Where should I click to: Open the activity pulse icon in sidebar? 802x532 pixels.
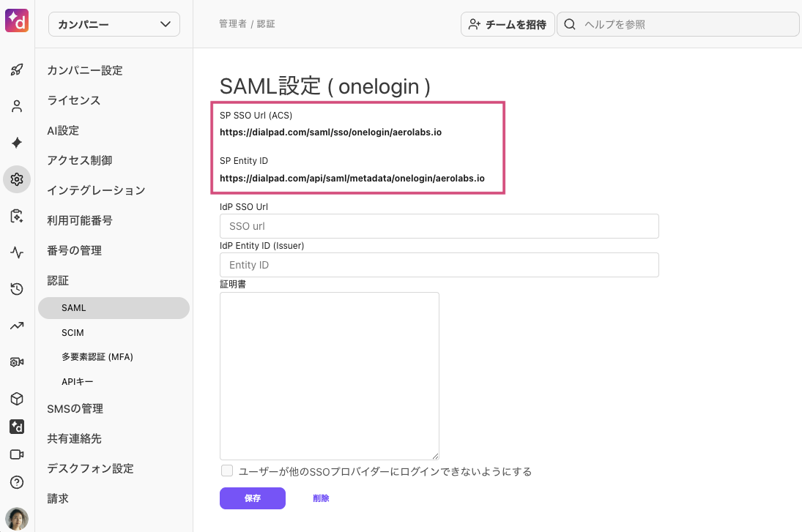[x=17, y=252]
